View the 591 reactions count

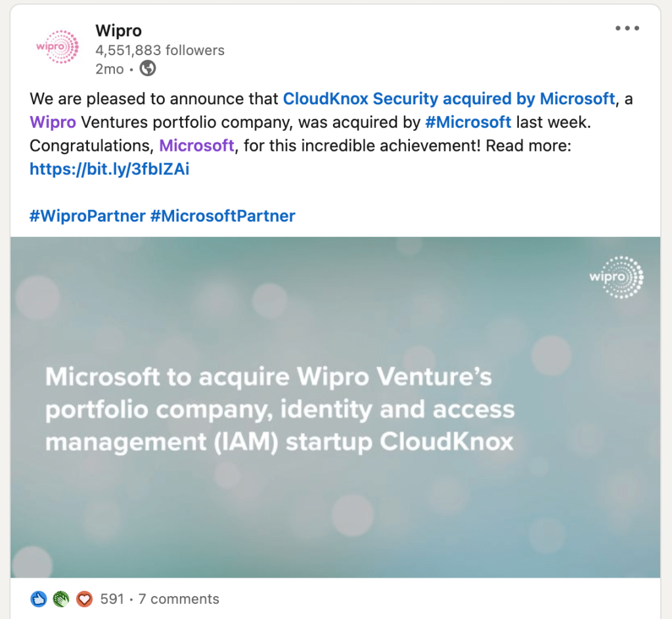pos(112,599)
